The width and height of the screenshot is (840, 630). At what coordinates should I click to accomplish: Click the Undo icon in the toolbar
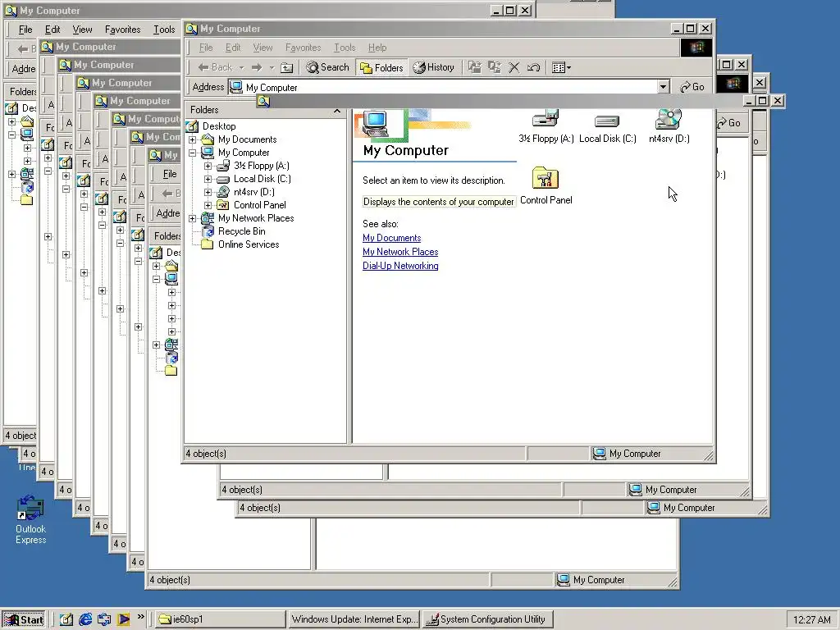pyautogui.click(x=533, y=67)
